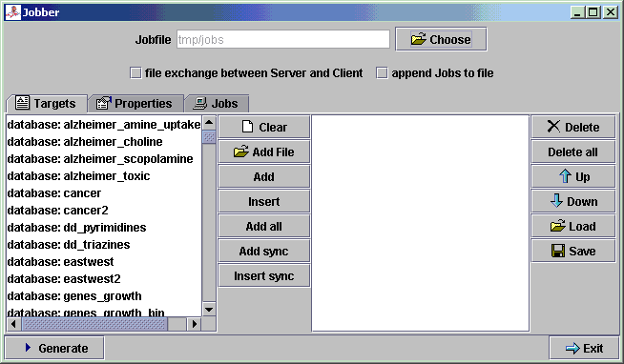Select database: alzheimer_scopolamine
This screenshot has width=624, height=364.
point(104,159)
